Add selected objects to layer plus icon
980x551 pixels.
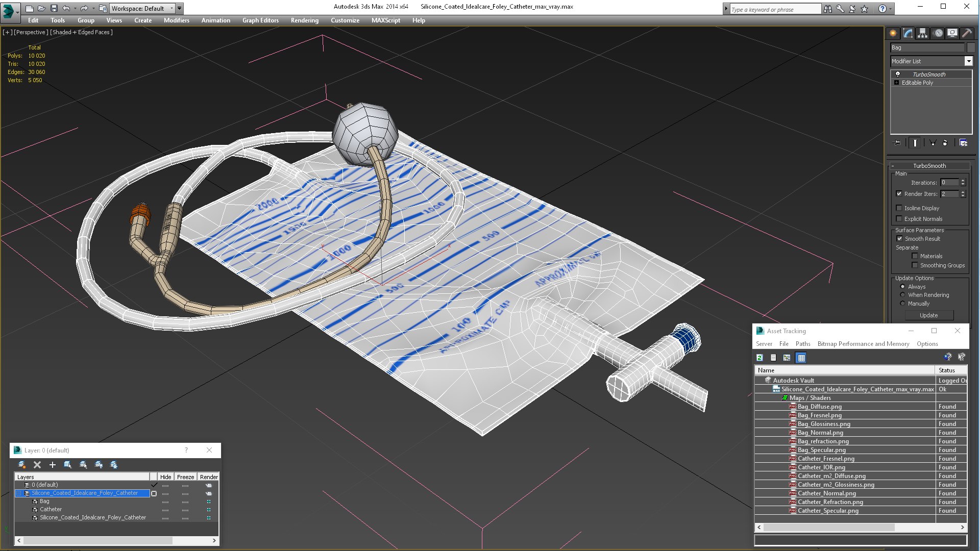52,465
